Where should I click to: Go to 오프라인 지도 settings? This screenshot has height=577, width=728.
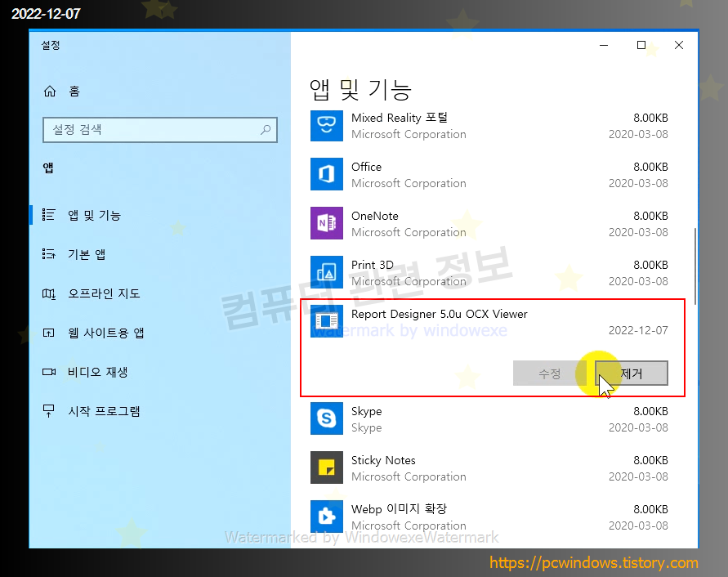(x=160, y=293)
